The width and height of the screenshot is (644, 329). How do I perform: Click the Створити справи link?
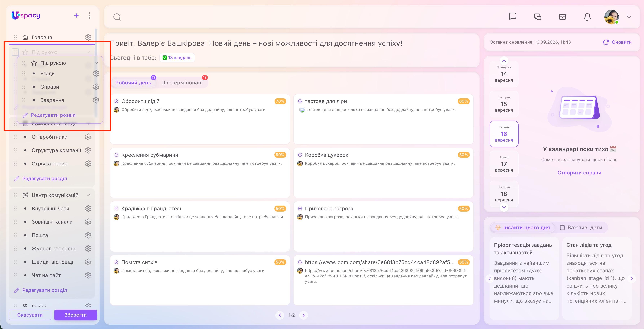(579, 173)
